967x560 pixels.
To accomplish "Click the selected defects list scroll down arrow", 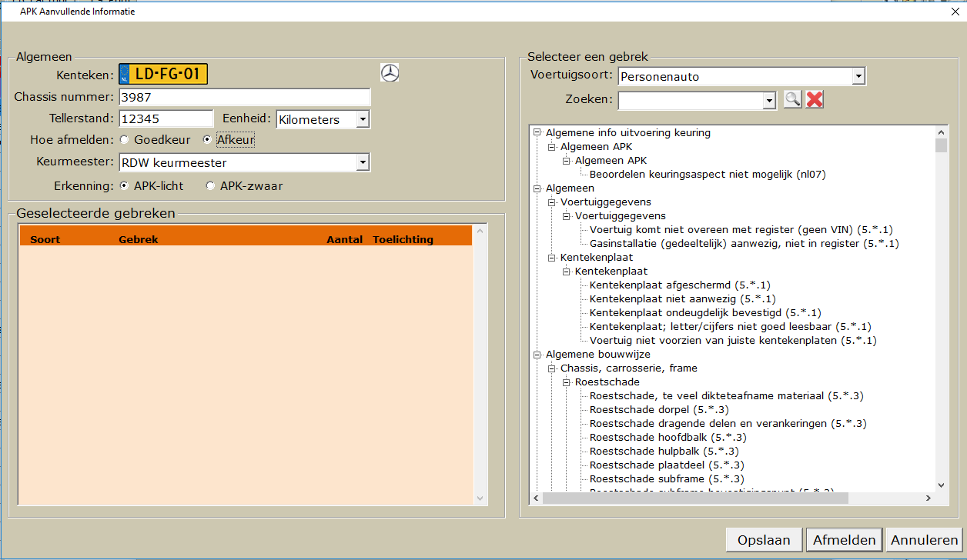I will 481,498.
